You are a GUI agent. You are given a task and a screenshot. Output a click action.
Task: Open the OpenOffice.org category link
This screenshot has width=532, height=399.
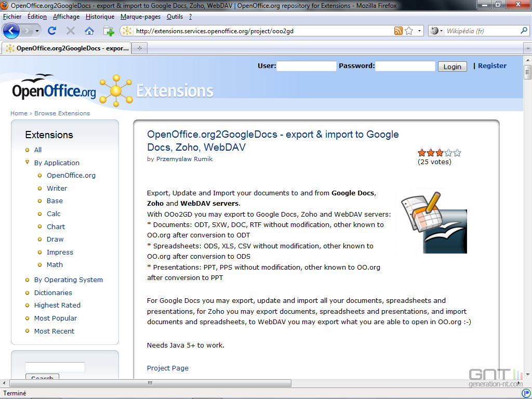coord(71,176)
